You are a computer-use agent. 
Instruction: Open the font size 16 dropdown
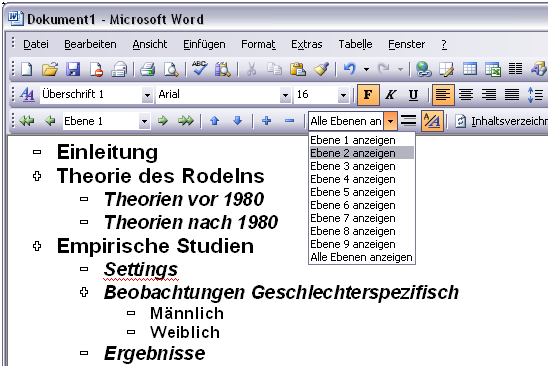(x=343, y=95)
